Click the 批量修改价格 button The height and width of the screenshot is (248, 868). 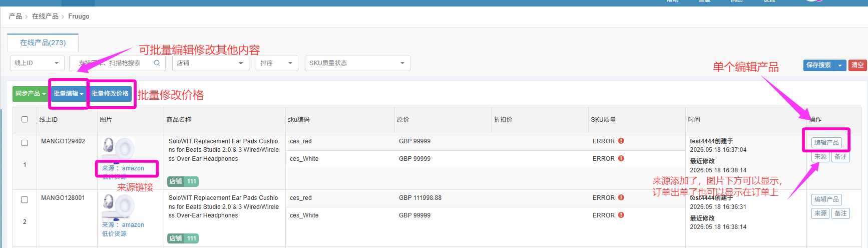[110, 94]
